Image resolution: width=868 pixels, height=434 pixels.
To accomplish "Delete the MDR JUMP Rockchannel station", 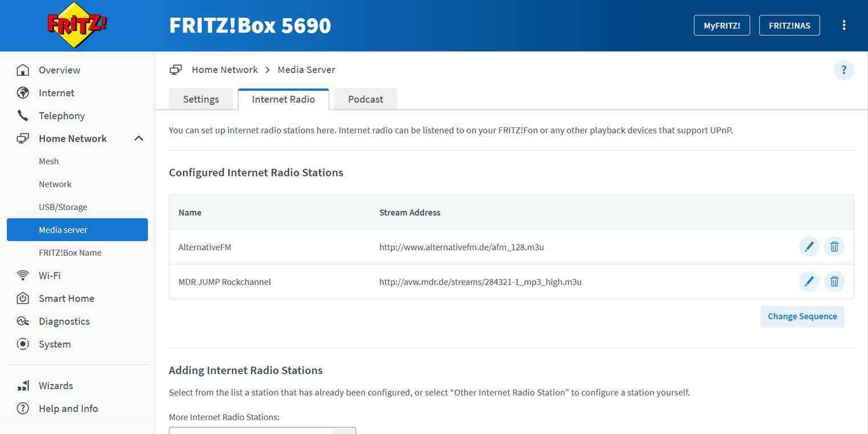I will pos(834,282).
